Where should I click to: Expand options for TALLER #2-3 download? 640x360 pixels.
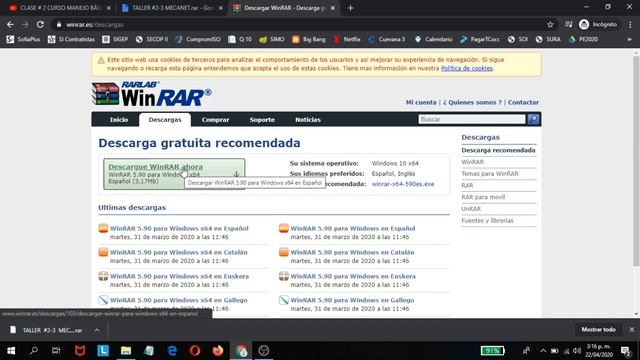click(x=97, y=330)
